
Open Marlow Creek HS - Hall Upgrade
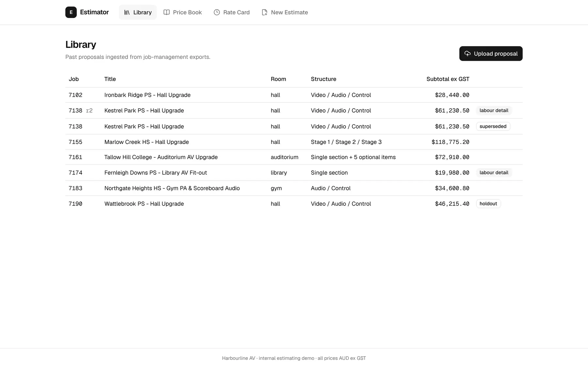[x=146, y=142]
